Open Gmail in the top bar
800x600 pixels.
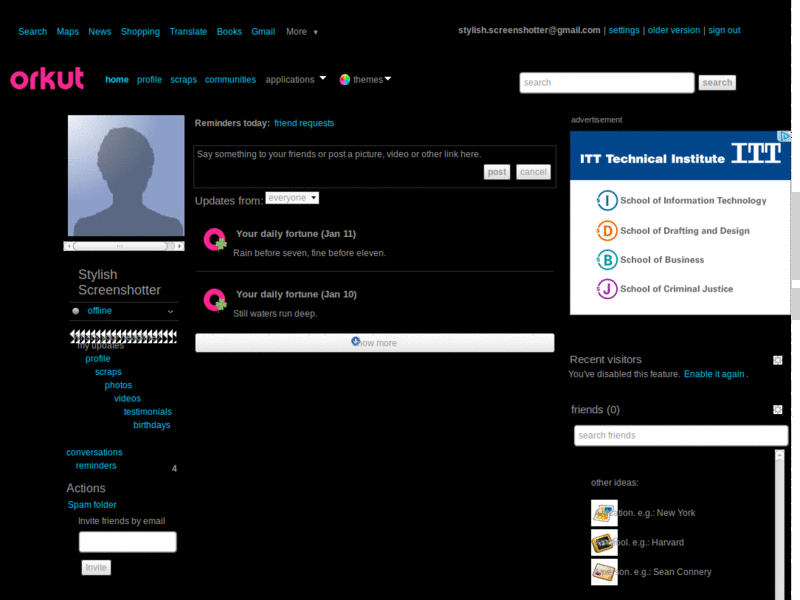263,32
